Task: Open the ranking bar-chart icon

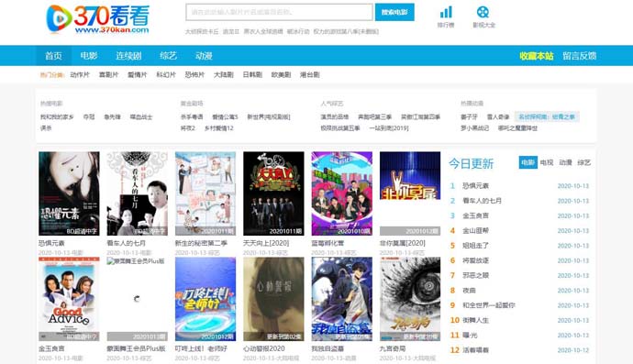Action: point(446,13)
